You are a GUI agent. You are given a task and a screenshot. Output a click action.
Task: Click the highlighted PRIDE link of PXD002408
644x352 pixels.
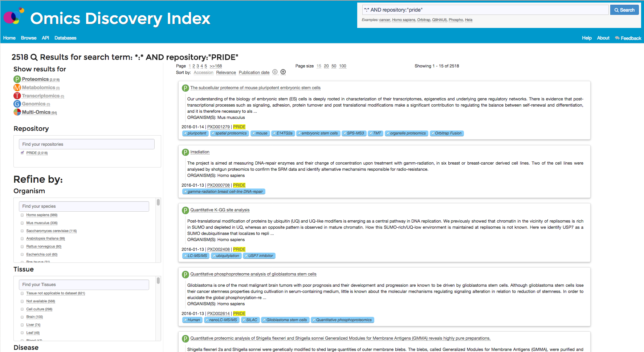[x=239, y=249]
